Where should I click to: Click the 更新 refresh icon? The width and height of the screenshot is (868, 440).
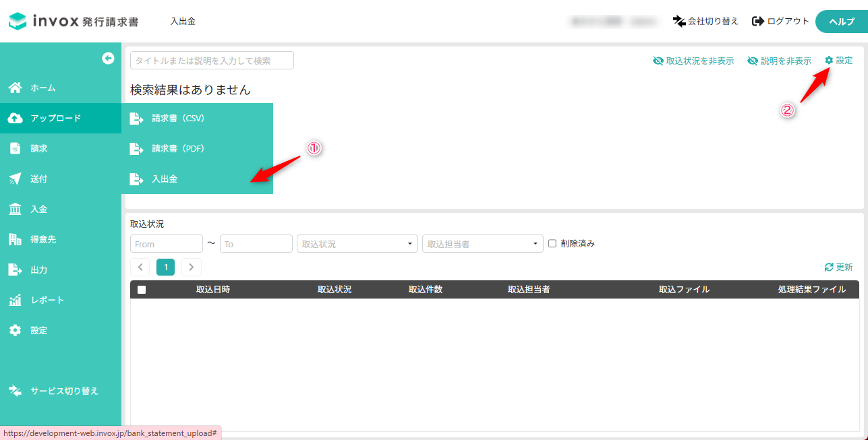pyautogui.click(x=829, y=268)
